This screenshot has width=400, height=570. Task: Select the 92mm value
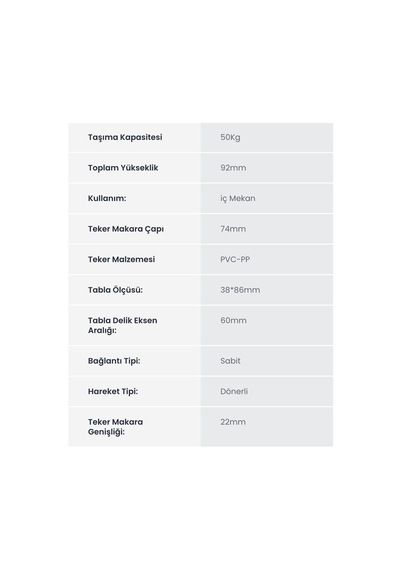tap(233, 168)
